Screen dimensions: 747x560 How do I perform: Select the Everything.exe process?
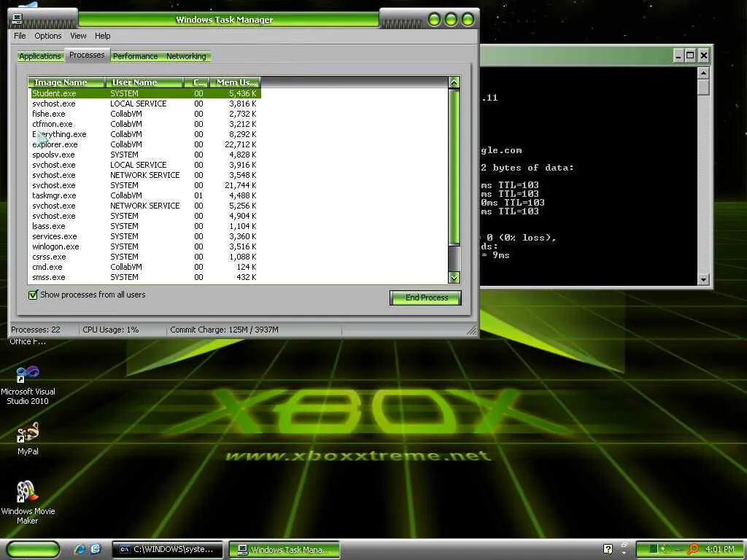(145, 134)
